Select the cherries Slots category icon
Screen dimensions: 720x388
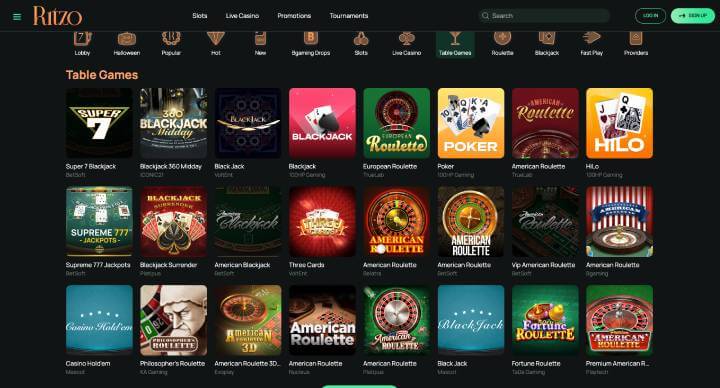tap(361, 39)
